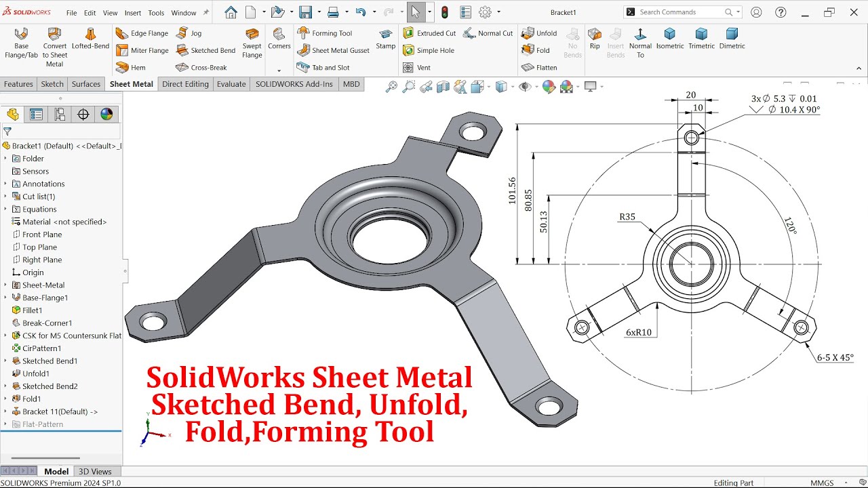Viewport: 868px width, 488px height.
Task: Expand the Base-Flange1 feature
Action: 5,298
